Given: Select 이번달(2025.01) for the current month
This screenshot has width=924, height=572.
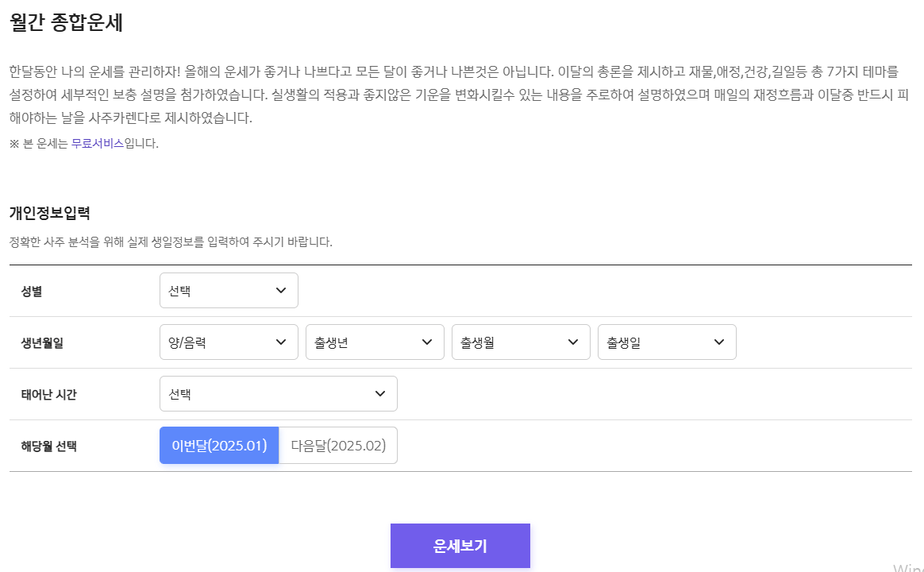Looking at the screenshot, I should [219, 445].
